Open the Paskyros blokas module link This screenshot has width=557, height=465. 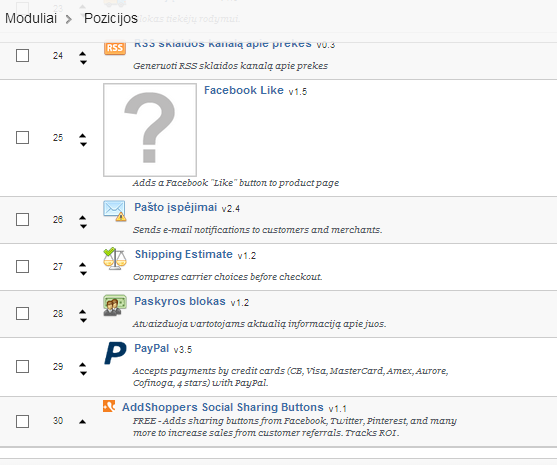pos(180,301)
